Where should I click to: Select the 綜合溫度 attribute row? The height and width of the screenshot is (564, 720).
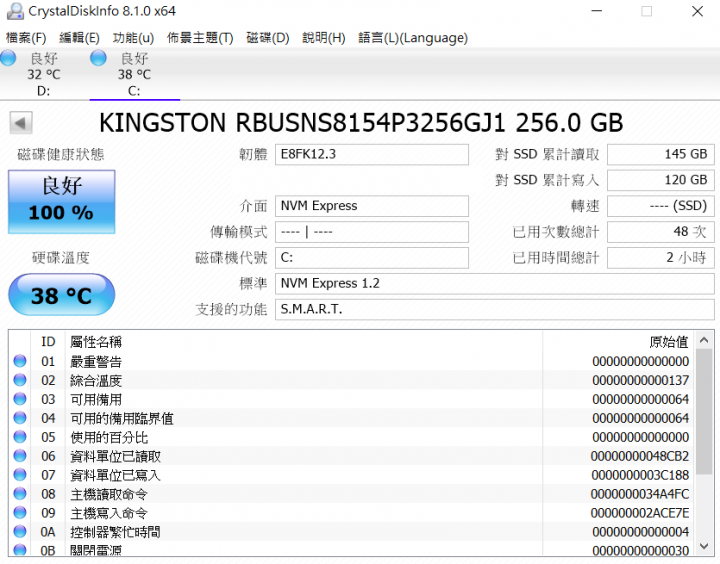pos(351,380)
